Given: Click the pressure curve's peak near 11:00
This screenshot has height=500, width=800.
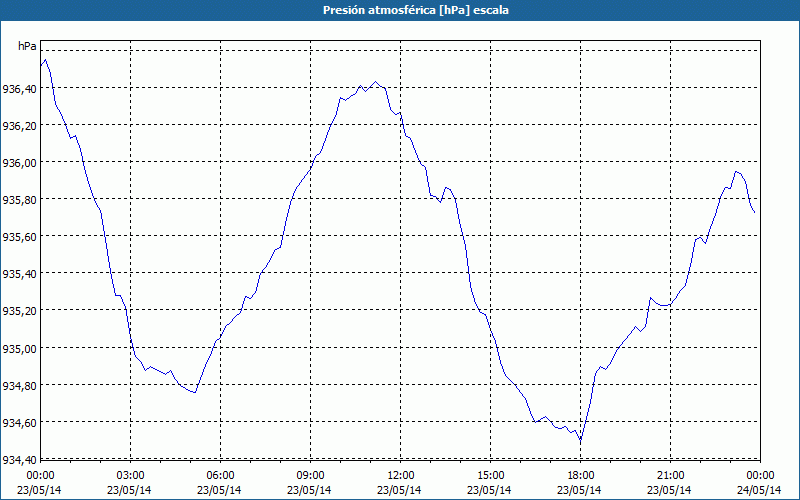Looking at the screenshot, I should (376, 82).
